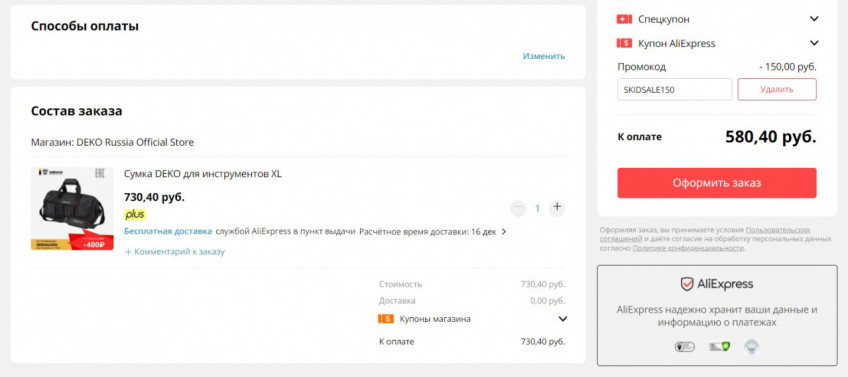Expand the Спецкупон dropdown
The image size is (848, 377).
point(814,19)
